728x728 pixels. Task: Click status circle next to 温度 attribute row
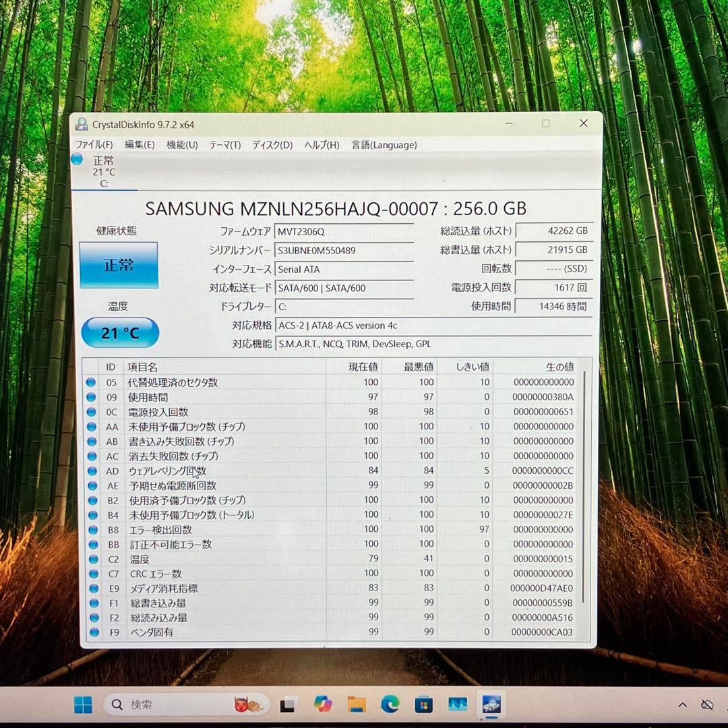click(91, 559)
